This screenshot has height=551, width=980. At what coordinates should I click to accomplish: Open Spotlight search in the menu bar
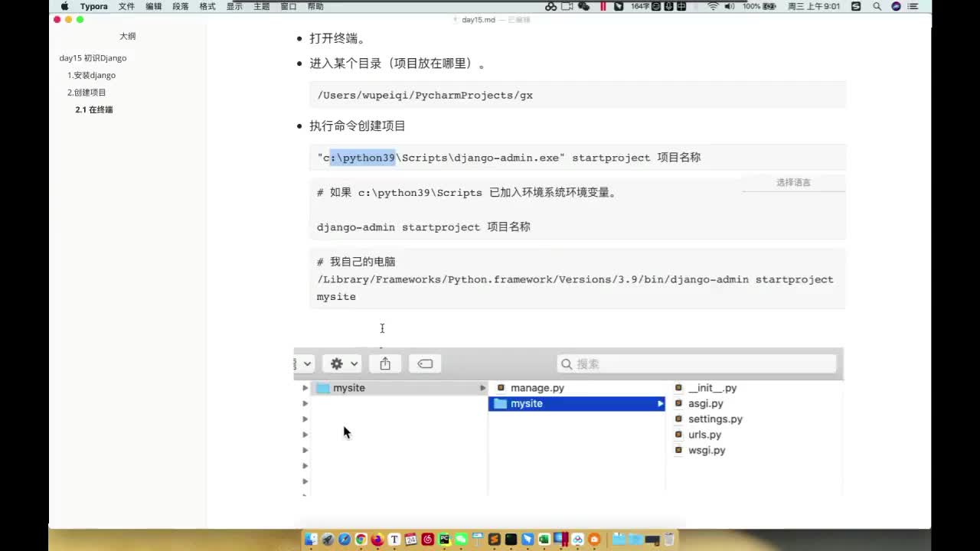[877, 6]
